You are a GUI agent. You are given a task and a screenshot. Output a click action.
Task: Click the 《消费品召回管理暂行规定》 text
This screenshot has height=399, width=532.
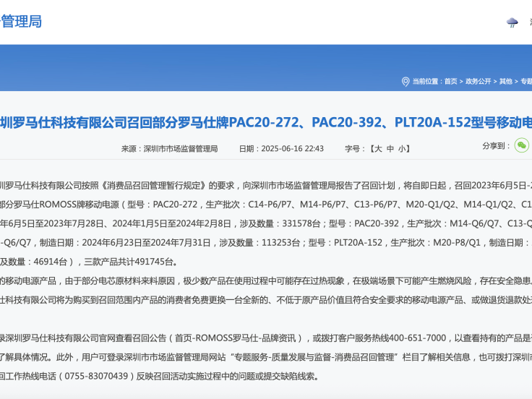point(153,186)
